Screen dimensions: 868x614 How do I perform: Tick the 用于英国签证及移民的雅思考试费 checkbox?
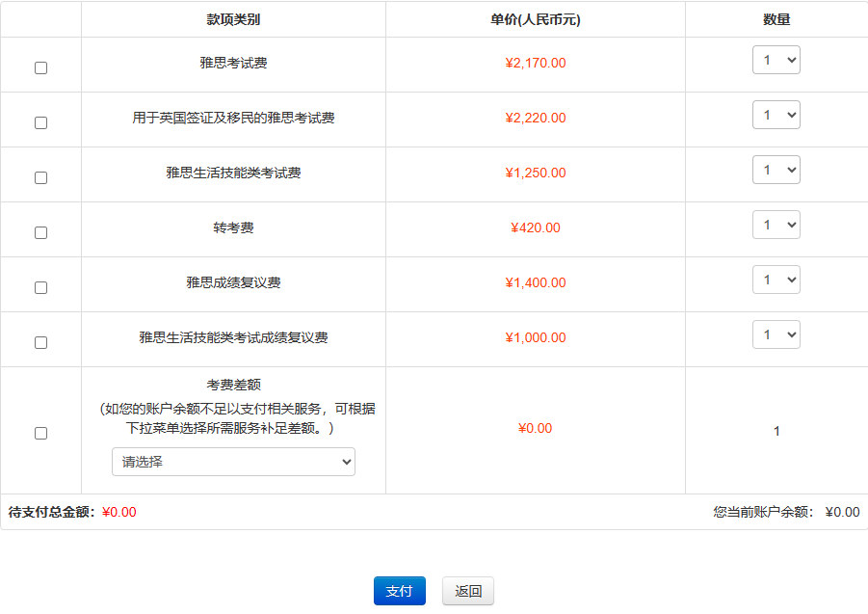[x=41, y=123]
